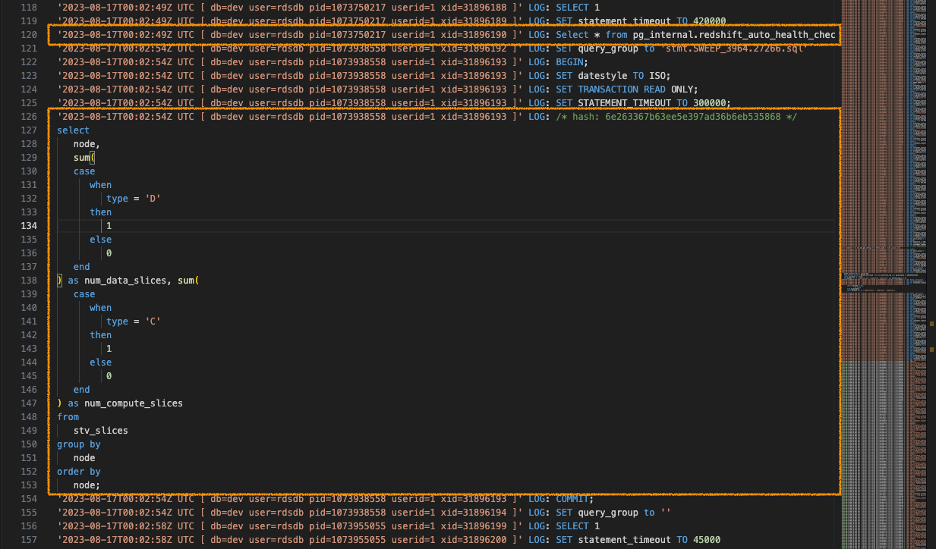Click the value 1 on line 143

click(x=109, y=349)
